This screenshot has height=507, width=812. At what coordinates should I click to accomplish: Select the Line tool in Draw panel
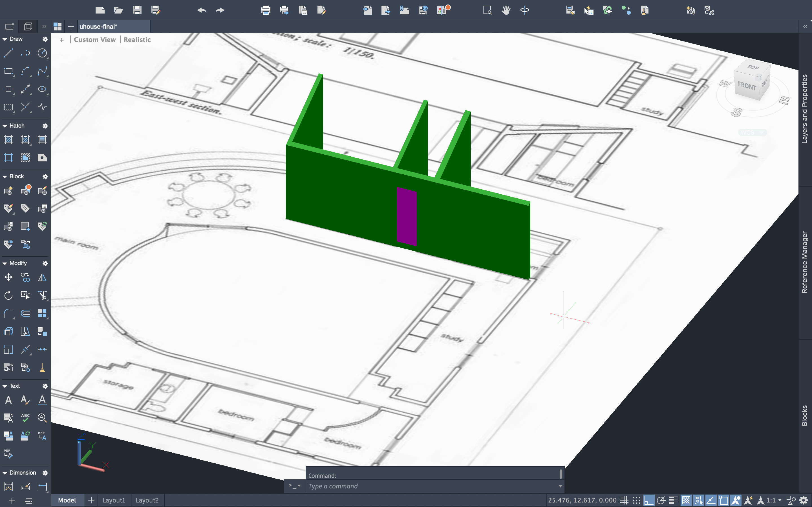pyautogui.click(x=8, y=53)
